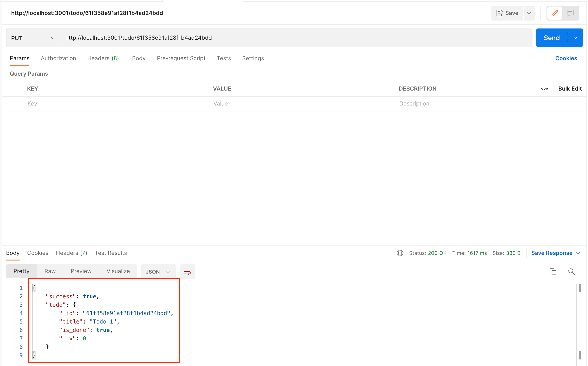Click the KEY column header

pyautogui.click(x=32, y=89)
